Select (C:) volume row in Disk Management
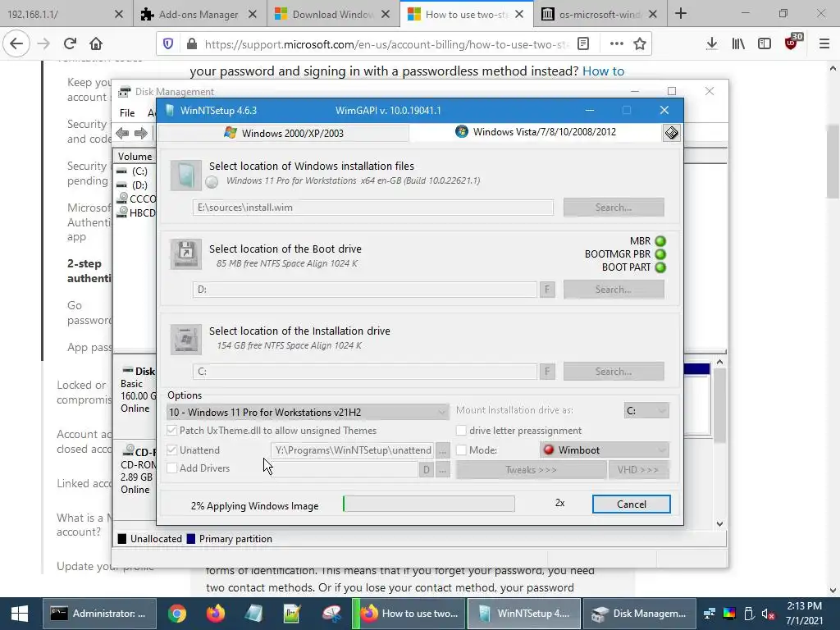Image resolution: width=840 pixels, height=630 pixels. [x=135, y=171]
